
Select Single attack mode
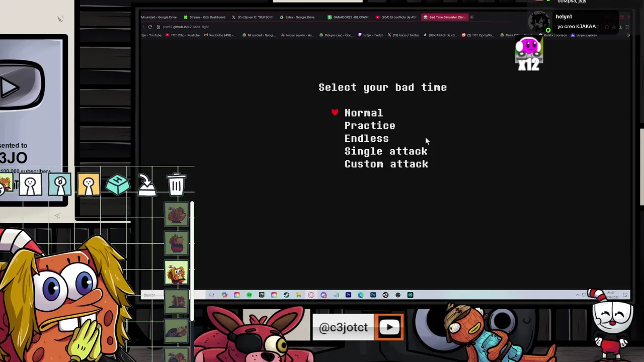(386, 151)
